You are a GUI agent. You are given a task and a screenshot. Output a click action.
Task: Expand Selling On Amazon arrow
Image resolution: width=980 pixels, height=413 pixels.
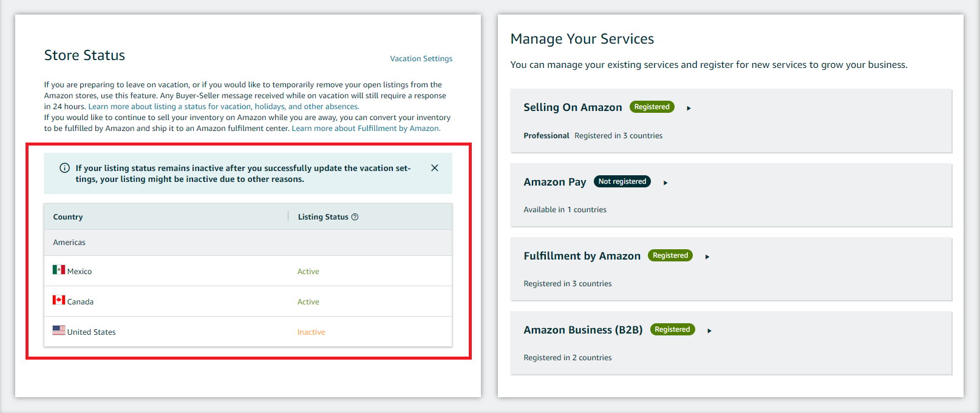pyautogui.click(x=689, y=108)
